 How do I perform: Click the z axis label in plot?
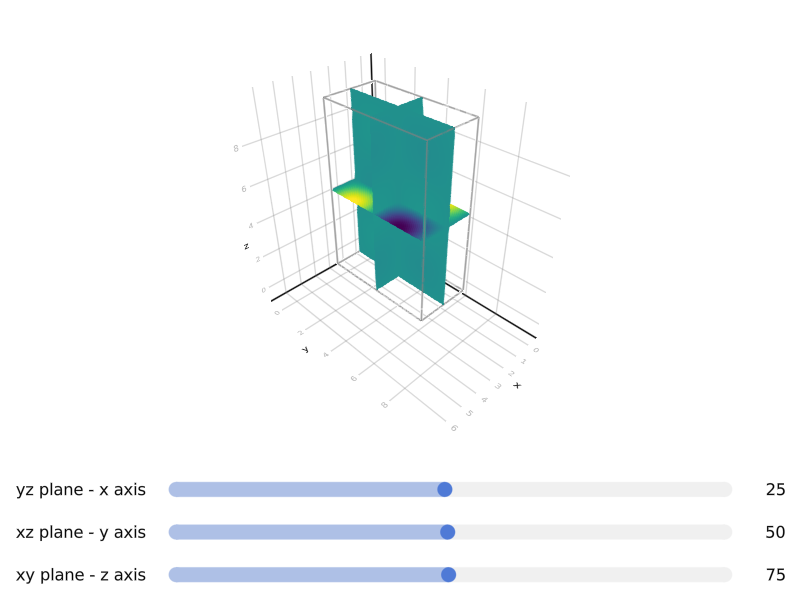[246, 246]
